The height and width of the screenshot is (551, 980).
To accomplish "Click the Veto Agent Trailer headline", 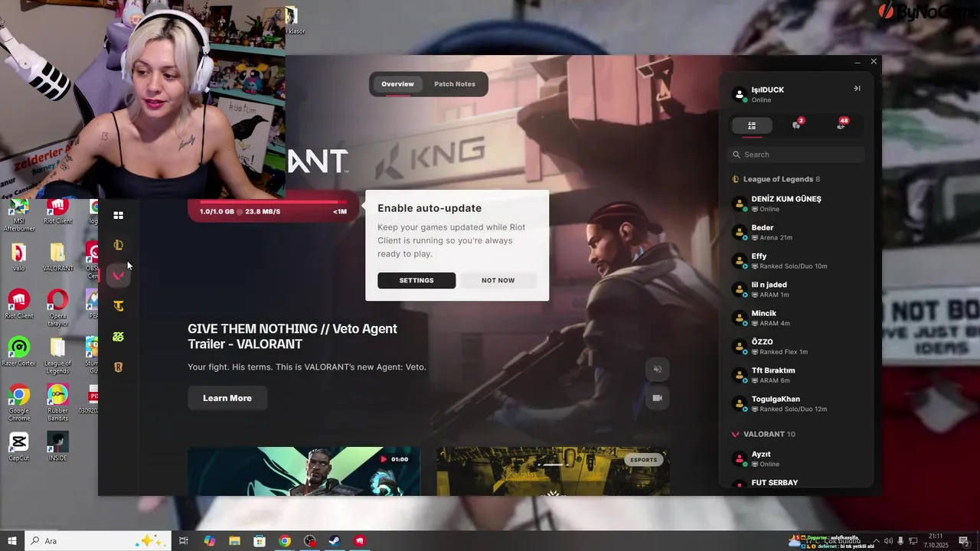I will coord(292,336).
